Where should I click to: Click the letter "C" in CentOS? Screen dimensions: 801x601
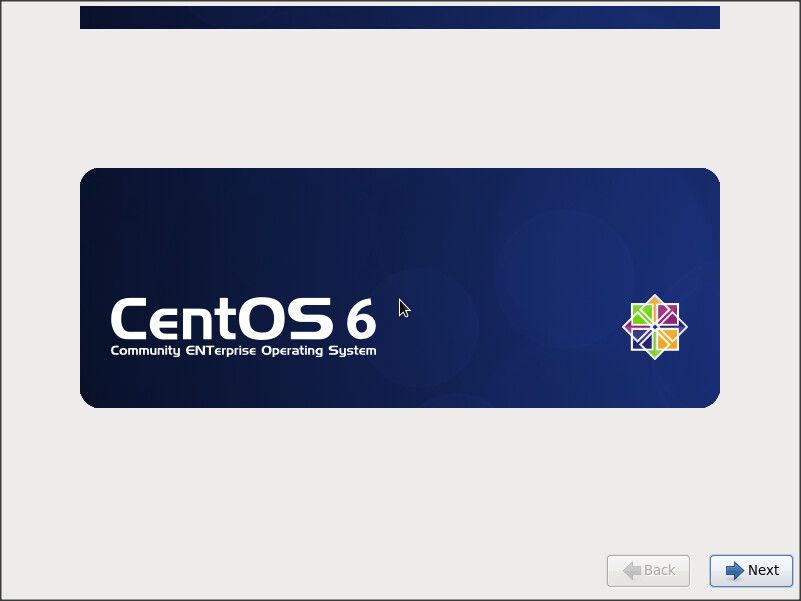pos(132,319)
